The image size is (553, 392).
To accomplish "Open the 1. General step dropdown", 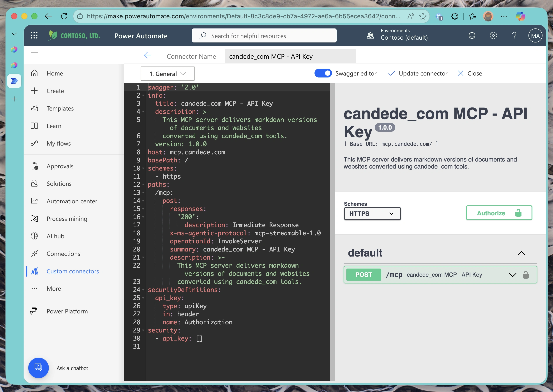I will click(x=168, y=74).
